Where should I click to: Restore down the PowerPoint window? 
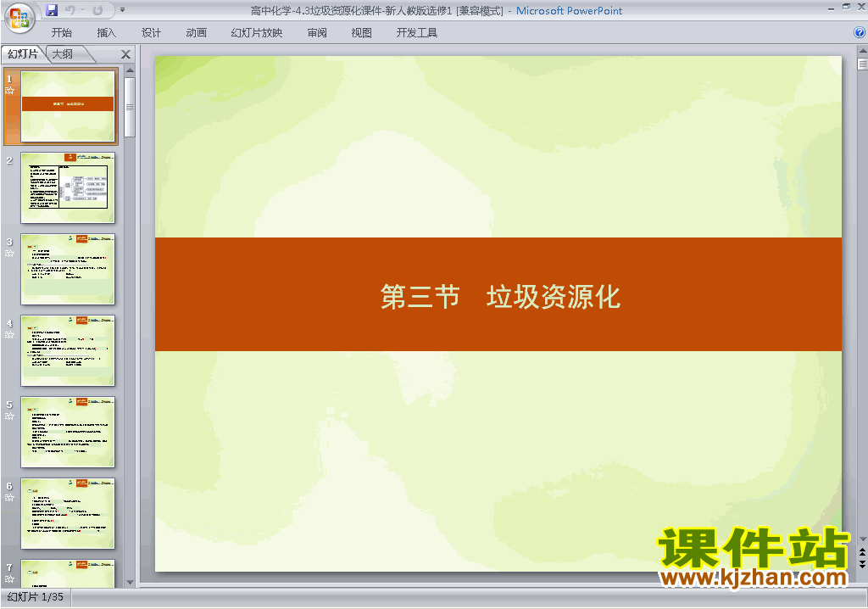[846, 7]
